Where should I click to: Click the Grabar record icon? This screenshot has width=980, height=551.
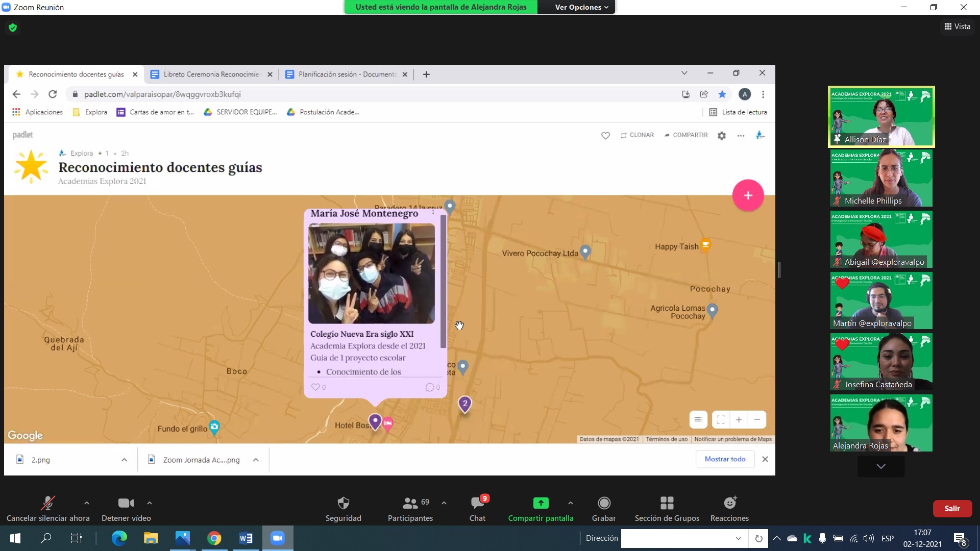point(604,503)
